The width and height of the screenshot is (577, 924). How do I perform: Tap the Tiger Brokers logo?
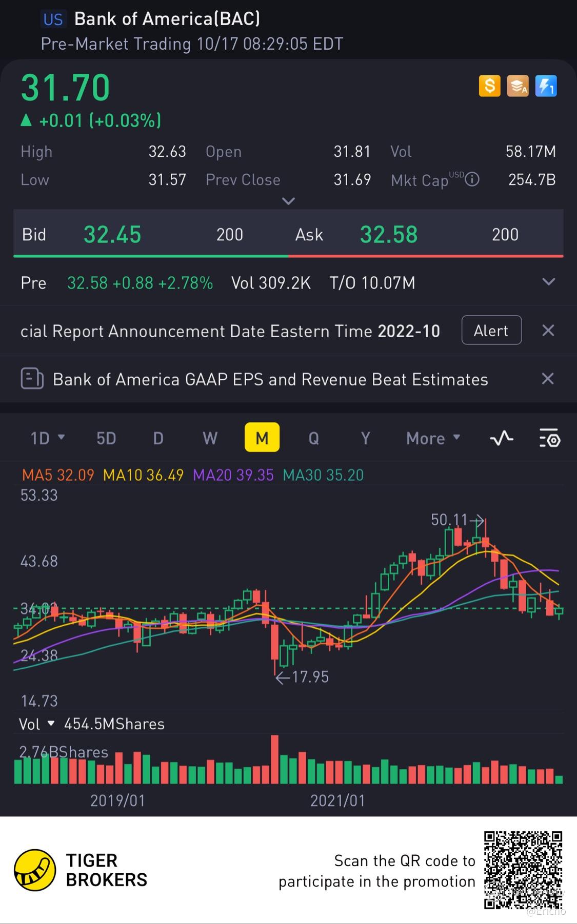tap(35, 870)
